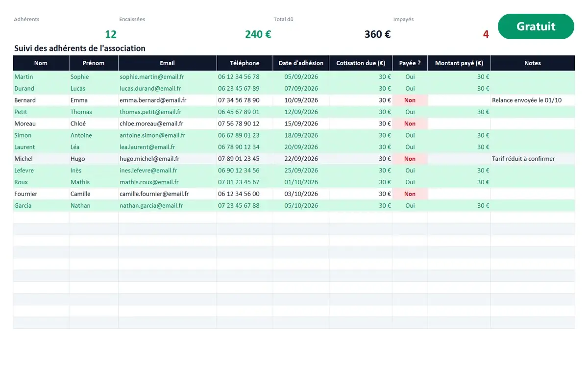Click the green Gratuit button
The height and width of the screenshot is (392, 588).
[536, 26]
